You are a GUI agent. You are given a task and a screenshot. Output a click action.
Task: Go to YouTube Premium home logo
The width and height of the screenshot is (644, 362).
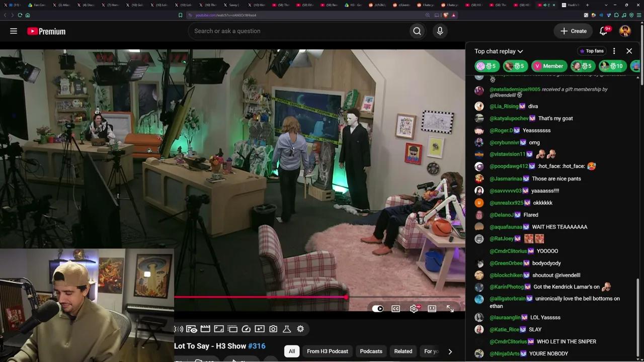click(x=46, y=31)
